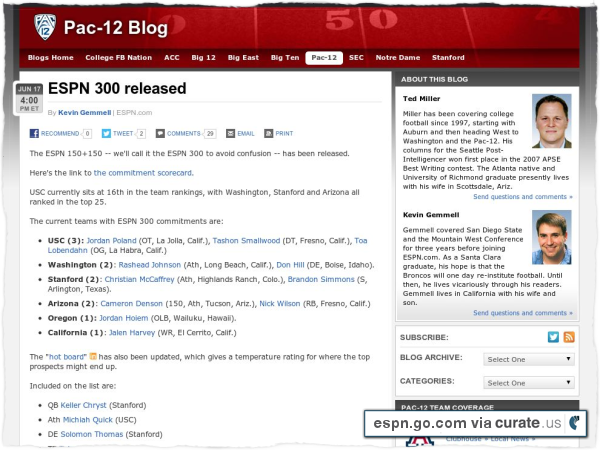Open the Rashead Johnson player link
The image size is (600, 450).
coord(150,265)
